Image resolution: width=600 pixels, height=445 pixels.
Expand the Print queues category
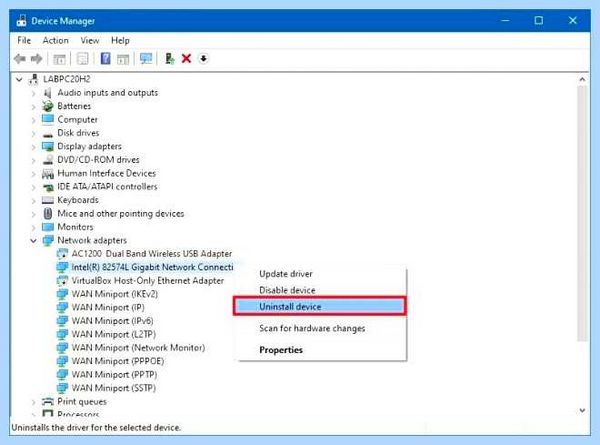pyautogui.click(x=34, y=402)
